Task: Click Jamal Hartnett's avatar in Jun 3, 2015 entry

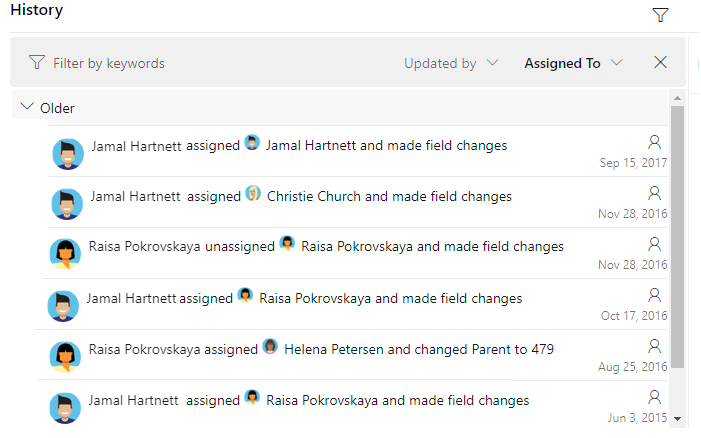Action: click(x=65, y=407)
